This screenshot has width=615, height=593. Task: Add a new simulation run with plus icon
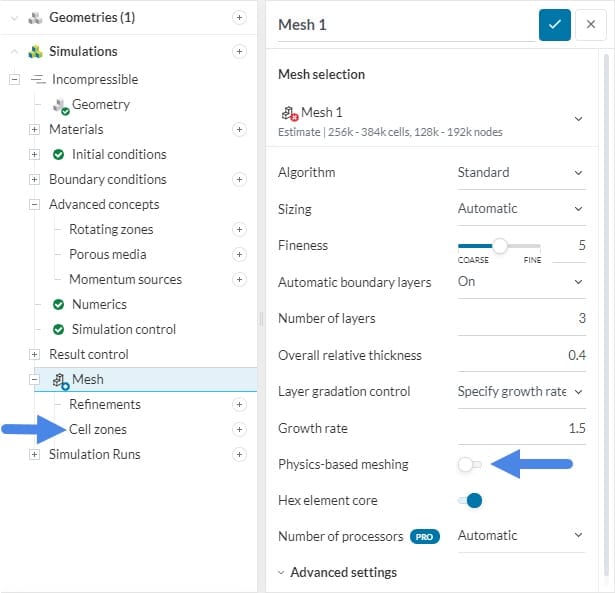point(238,454)
